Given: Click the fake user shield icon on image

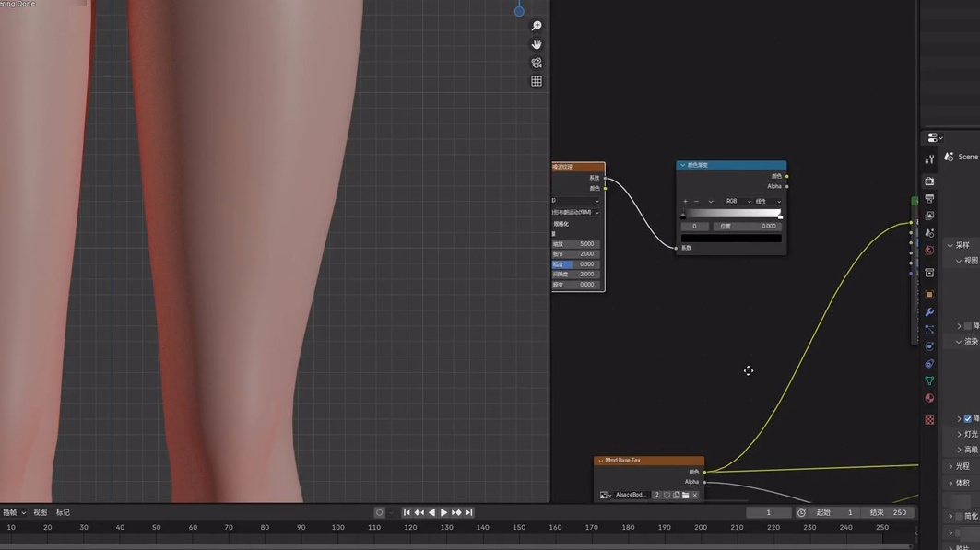Looking at the screenshot, I should (667, 495).
